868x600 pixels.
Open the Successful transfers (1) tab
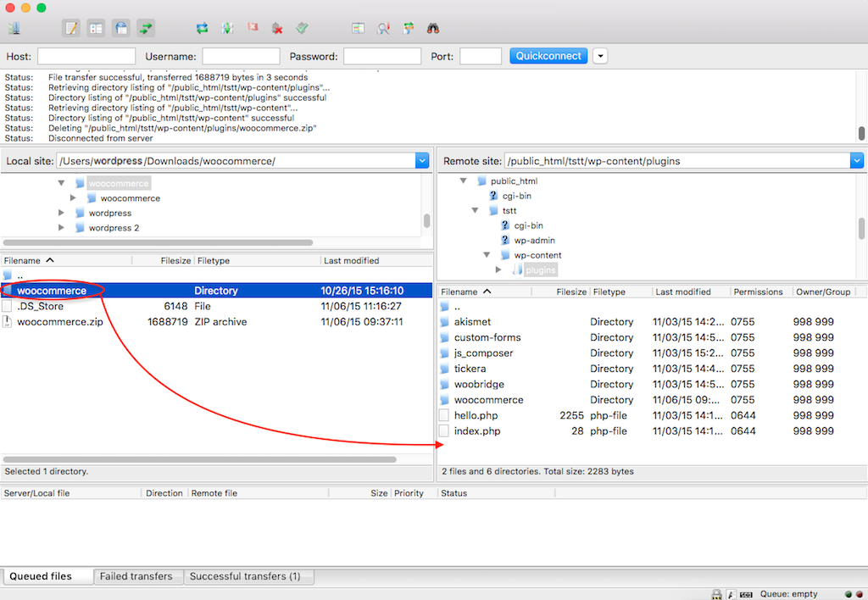point(249,576)
